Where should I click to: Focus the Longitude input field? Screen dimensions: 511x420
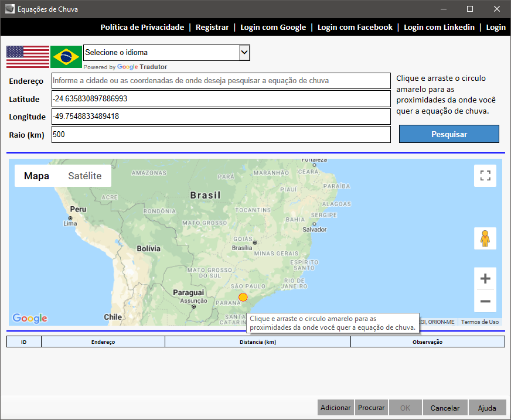[221, 117]
